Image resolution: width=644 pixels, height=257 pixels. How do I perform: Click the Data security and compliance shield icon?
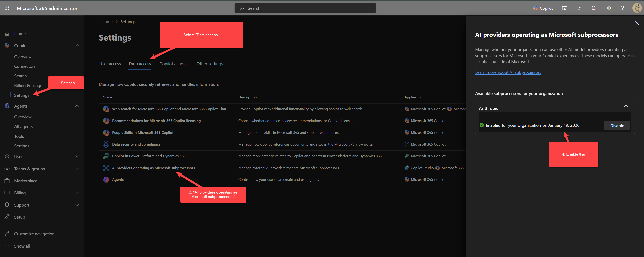click(106, 144)
